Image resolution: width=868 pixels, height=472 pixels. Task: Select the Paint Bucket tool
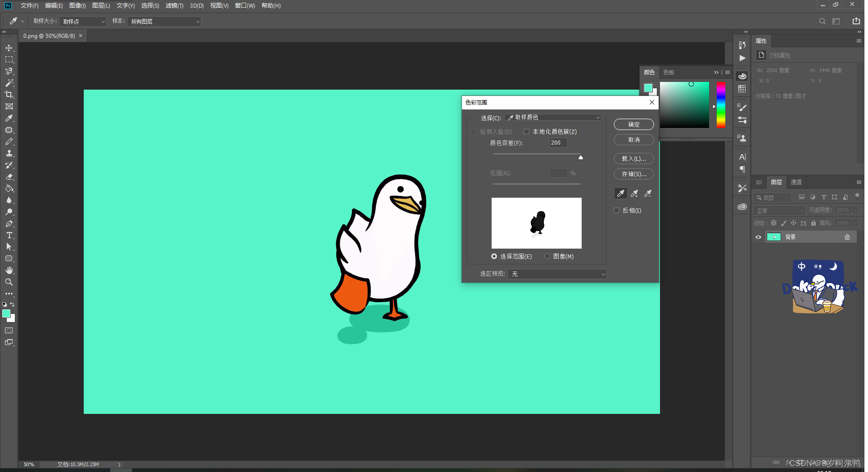pyautogui.click(x=9, y=188)
